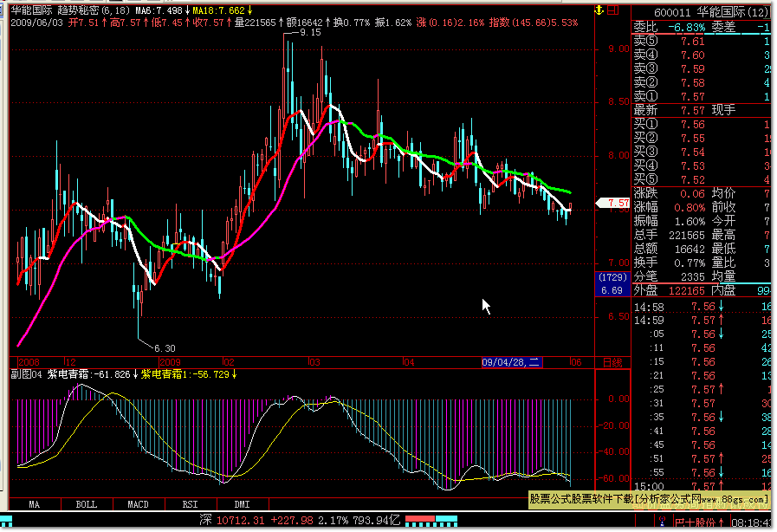This screenshot has height=532, width=777.
Task: Click the 外盘 122165 value
Action: 686,291
